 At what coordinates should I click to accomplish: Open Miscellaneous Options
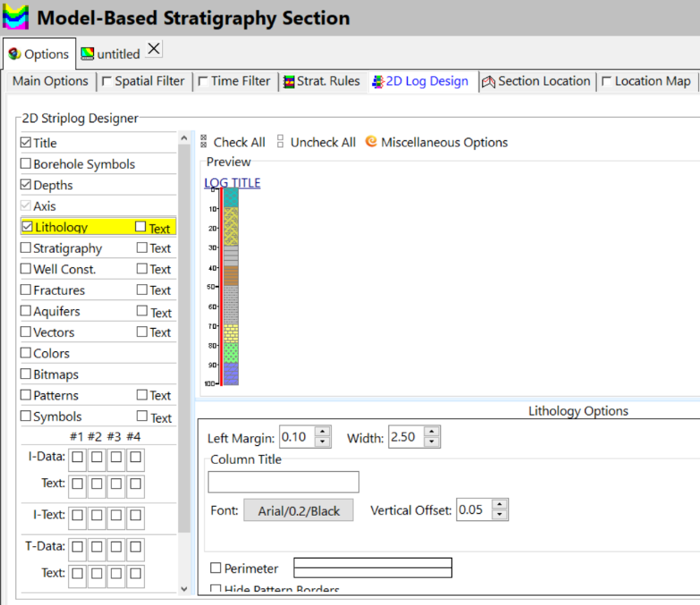(371, 142)
